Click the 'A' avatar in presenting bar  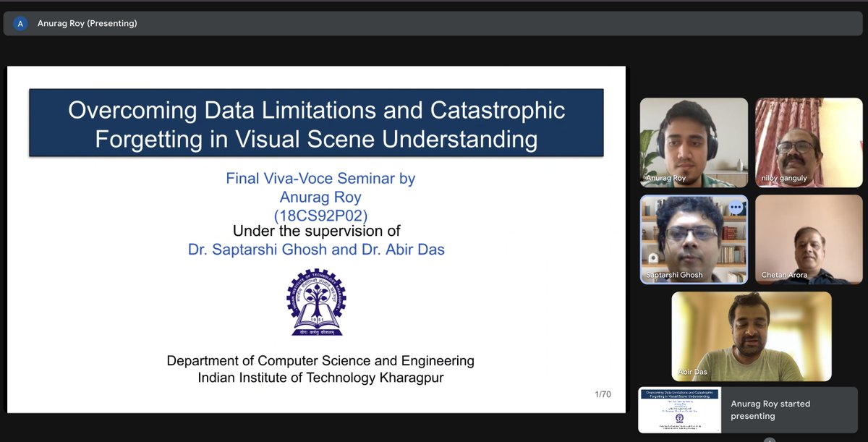click(x=20, y=23)
